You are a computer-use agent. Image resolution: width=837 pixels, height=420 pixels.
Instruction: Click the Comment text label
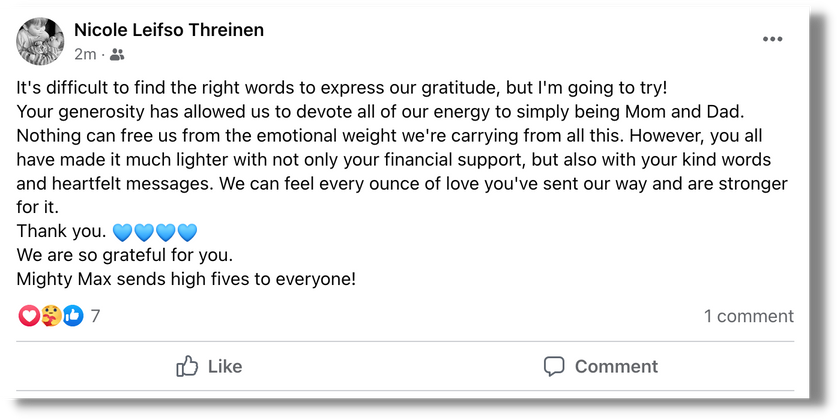click(x=616, y=366)
